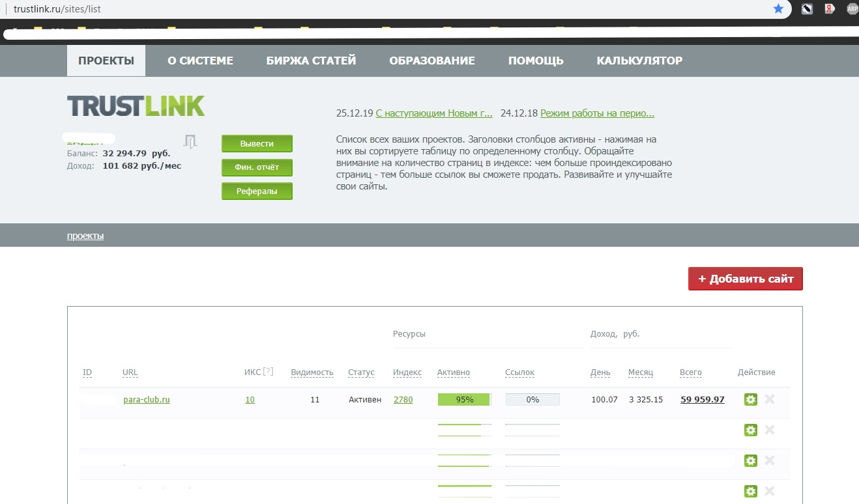Click the TRUSTLINK logo
Screen dimensions: 859x504
[x=136, y=106]
